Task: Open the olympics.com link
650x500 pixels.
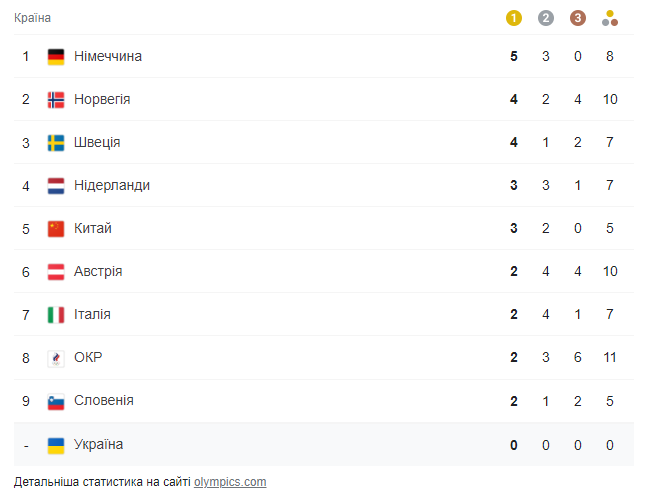Action: [x=230, y=482]
